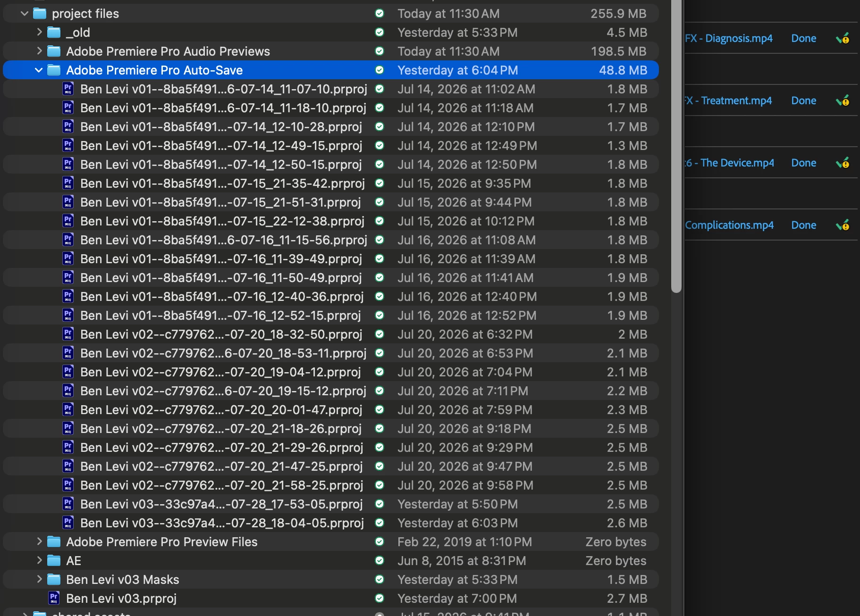The height and width of the screenshot is (616, 860).
Task: Click the _old folder icon
Action: tap(54, 33)
